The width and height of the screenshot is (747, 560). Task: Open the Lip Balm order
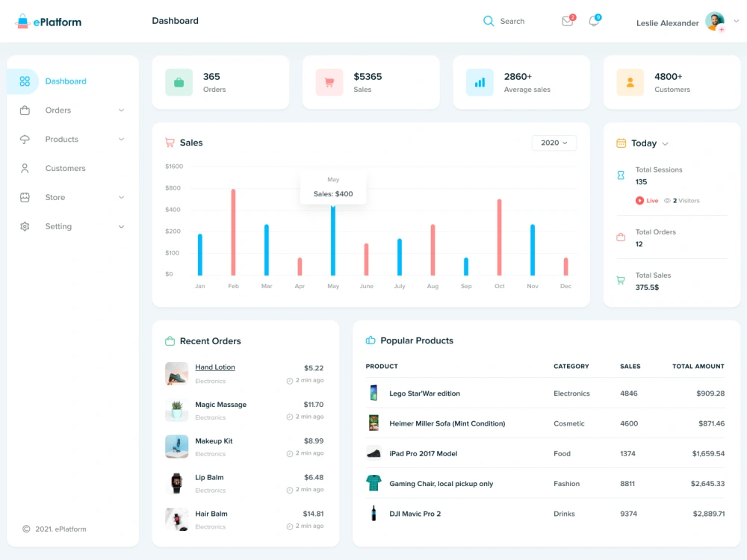[x=209, y=477]
